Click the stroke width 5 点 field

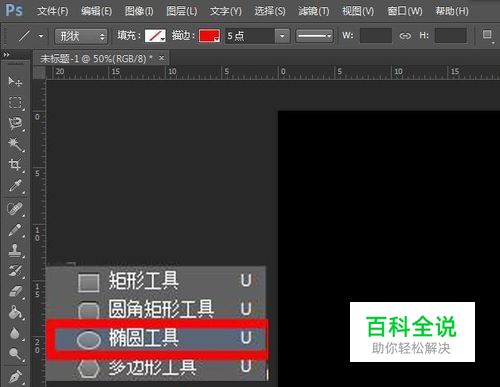(250, 36)
